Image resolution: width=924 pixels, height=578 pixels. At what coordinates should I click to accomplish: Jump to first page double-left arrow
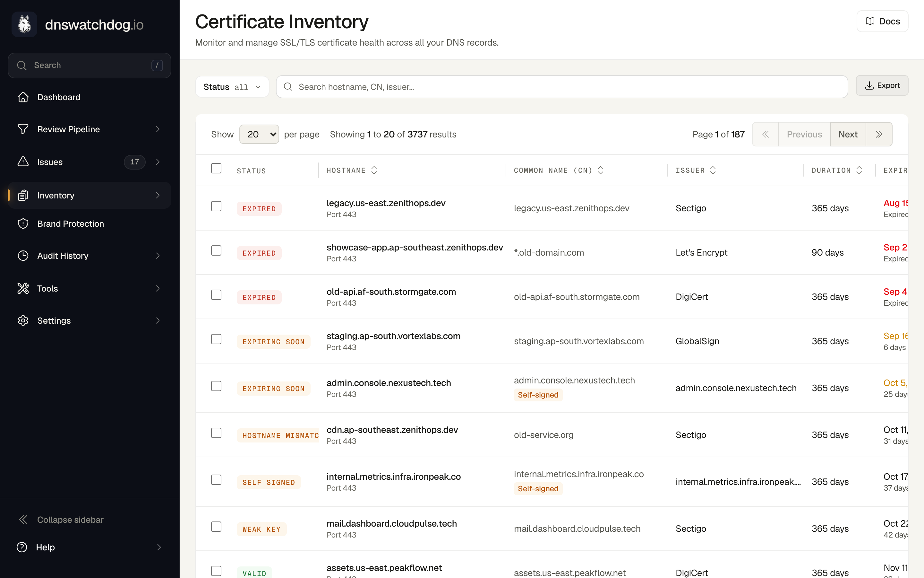pyautogui.click(x=765, y=134)
